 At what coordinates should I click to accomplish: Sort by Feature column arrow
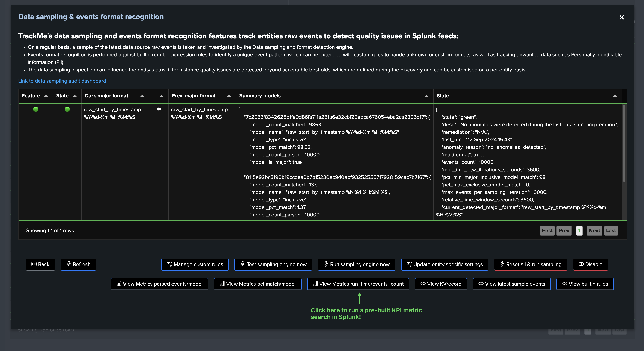[x=46, y=96]
